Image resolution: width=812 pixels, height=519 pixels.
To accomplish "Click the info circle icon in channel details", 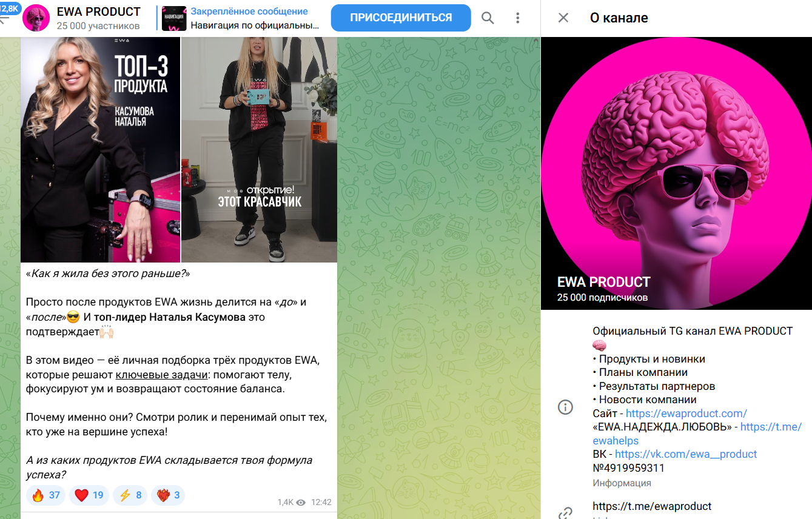I will click(x=565, y=407).
